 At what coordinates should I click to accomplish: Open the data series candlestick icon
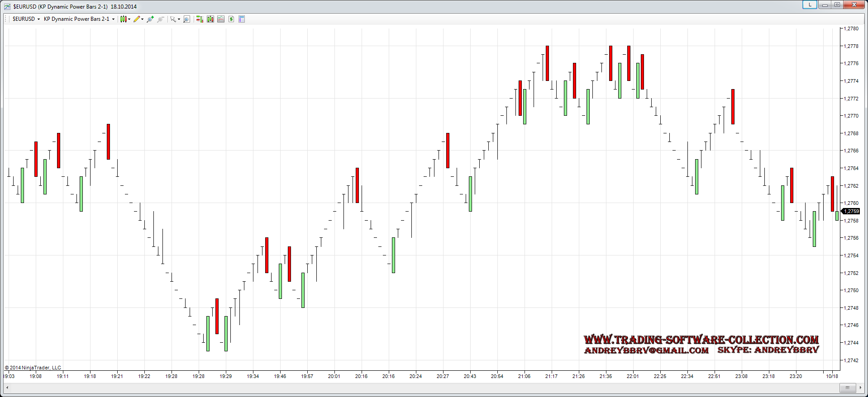(210, 19)
